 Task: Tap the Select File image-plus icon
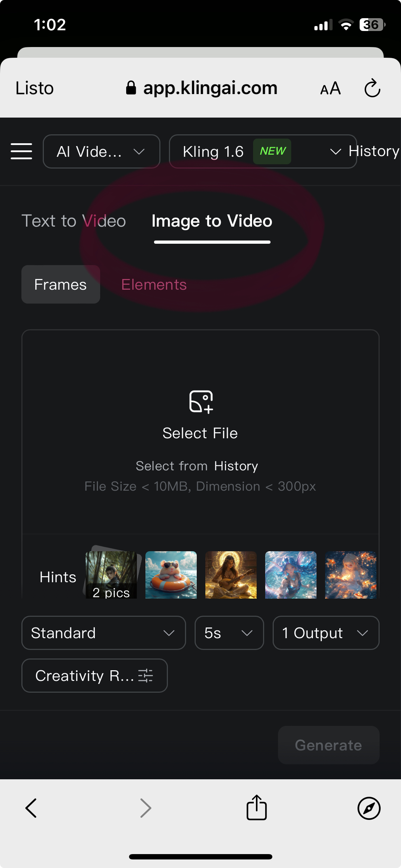click(201, 402)
